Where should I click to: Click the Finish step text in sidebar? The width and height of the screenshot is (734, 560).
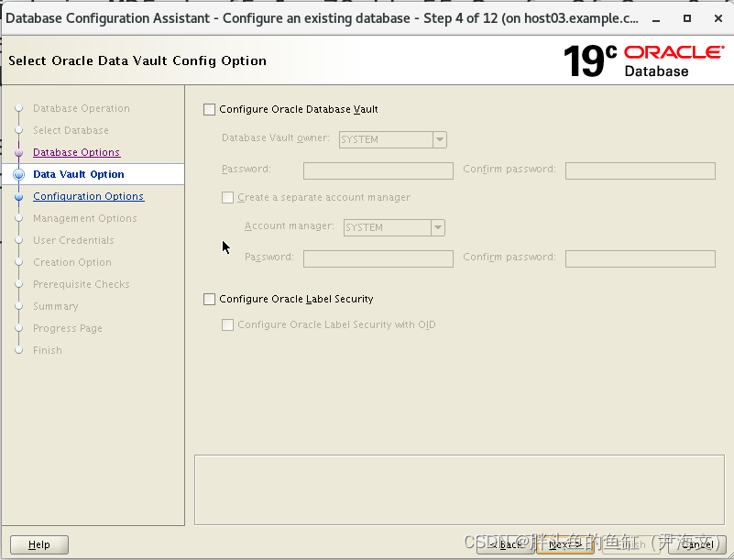point(48,350)
